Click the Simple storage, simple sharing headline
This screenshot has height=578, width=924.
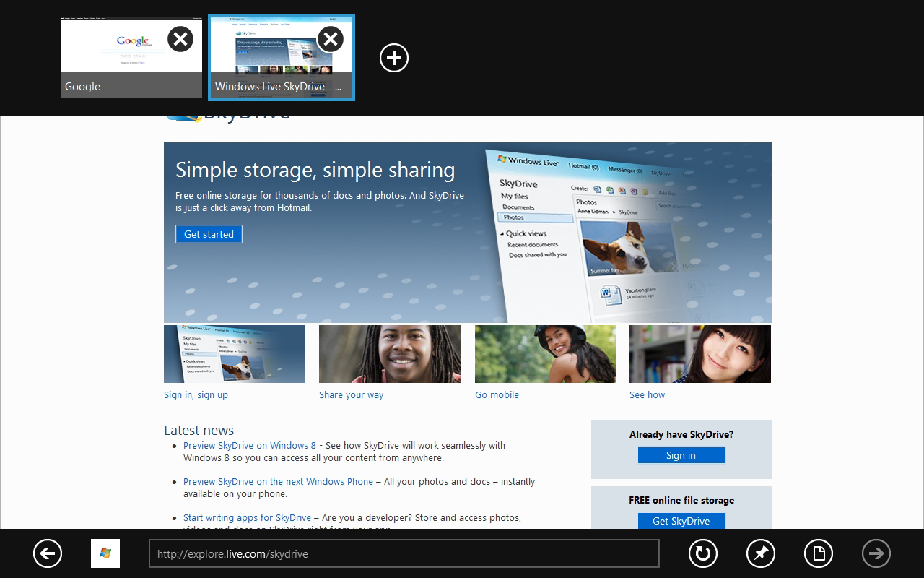tap(315, 170)
